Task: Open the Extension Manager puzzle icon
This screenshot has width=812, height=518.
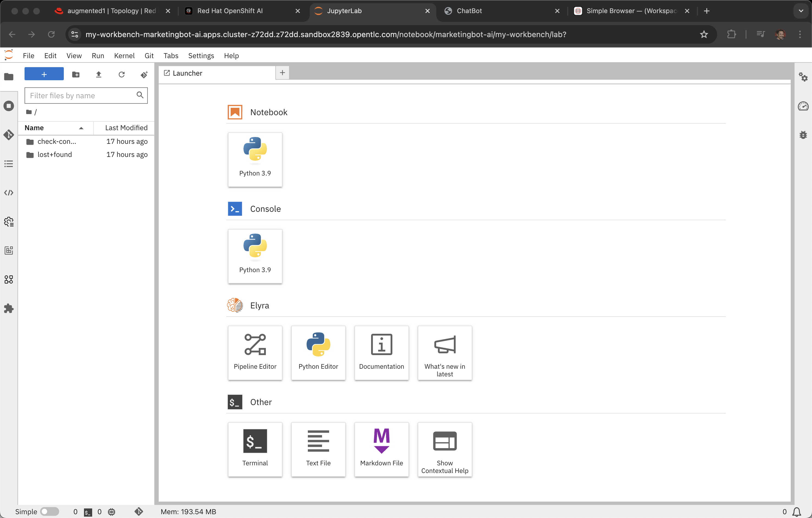Action: click(9, 308)
